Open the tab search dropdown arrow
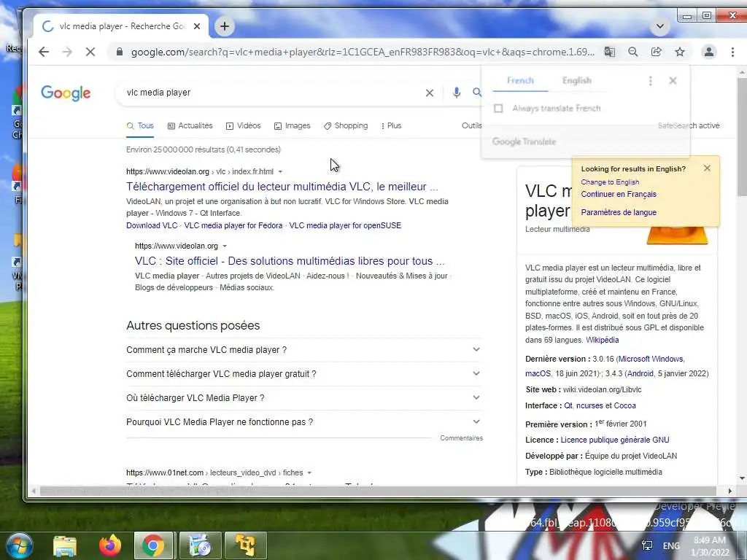The width and height of the screenshot is (747, 560). [659, 26]
